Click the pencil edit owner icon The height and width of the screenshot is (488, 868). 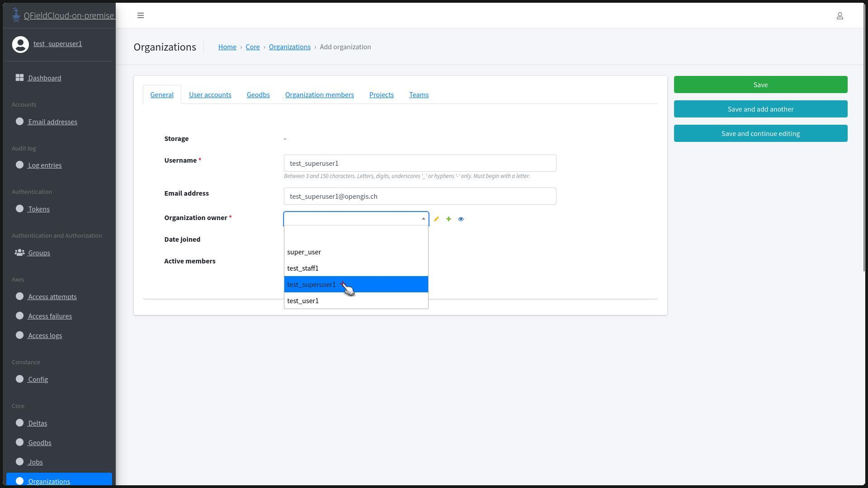click(436, 219)
